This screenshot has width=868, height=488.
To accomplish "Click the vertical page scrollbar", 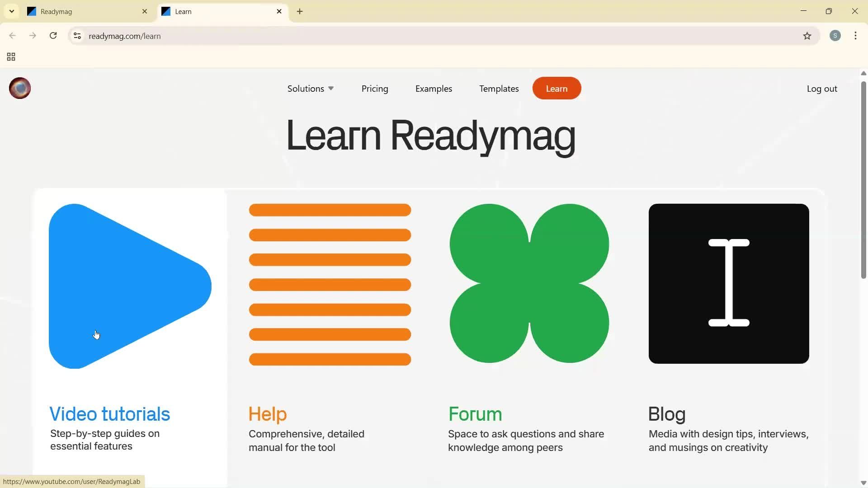I will [863, 181].
